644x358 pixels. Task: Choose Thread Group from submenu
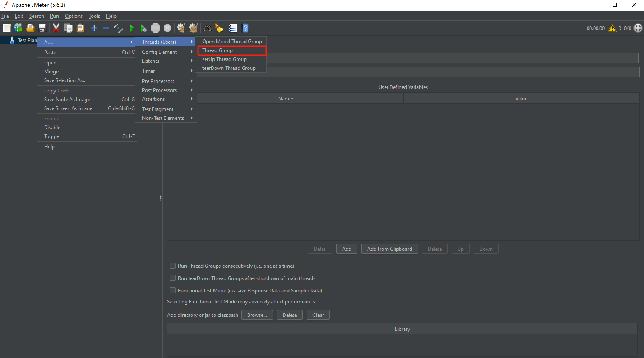pos(231,50)
